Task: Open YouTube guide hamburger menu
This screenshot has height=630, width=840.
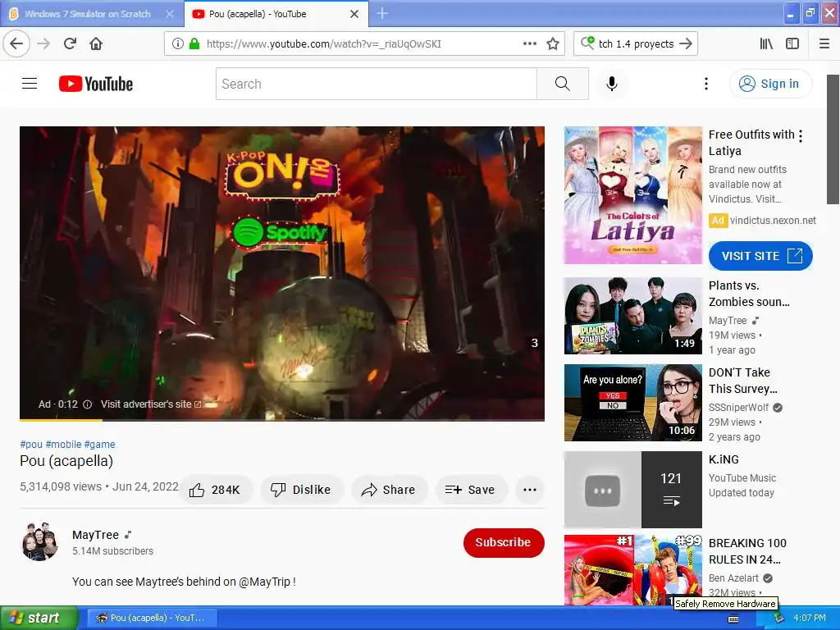Action: (x=30, y=84)
